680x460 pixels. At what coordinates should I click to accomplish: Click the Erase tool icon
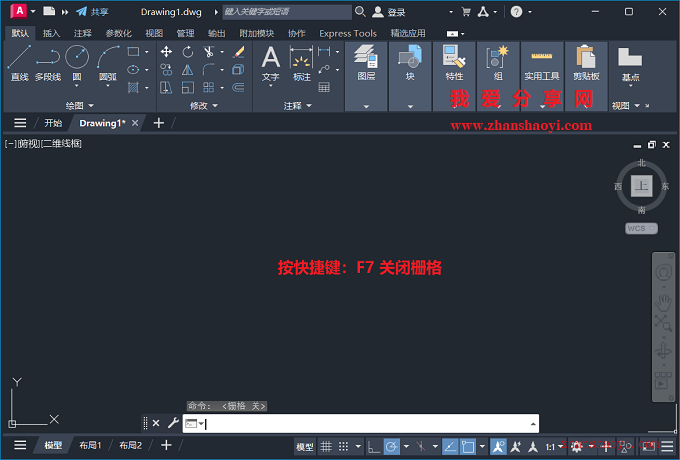coord(238,52)
